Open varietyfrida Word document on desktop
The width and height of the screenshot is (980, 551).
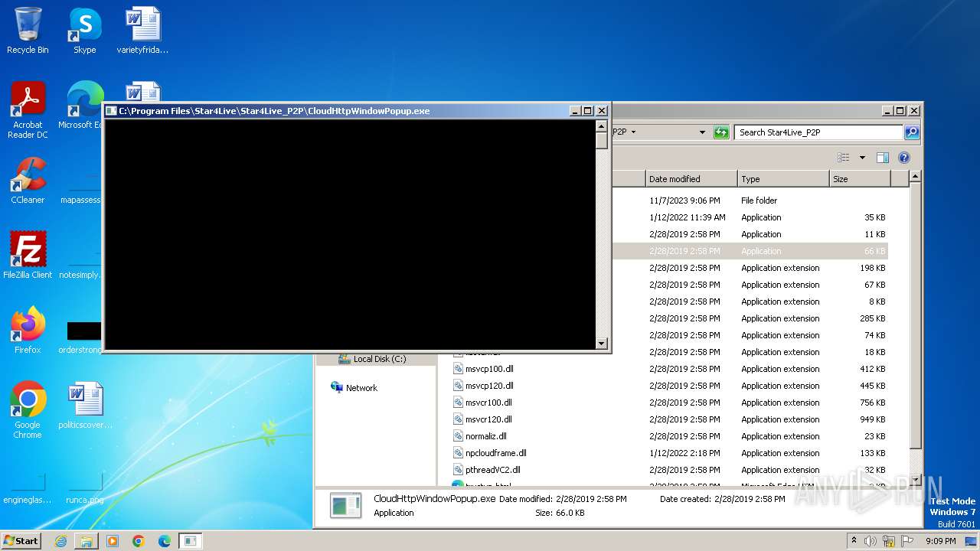click(142, 31)
